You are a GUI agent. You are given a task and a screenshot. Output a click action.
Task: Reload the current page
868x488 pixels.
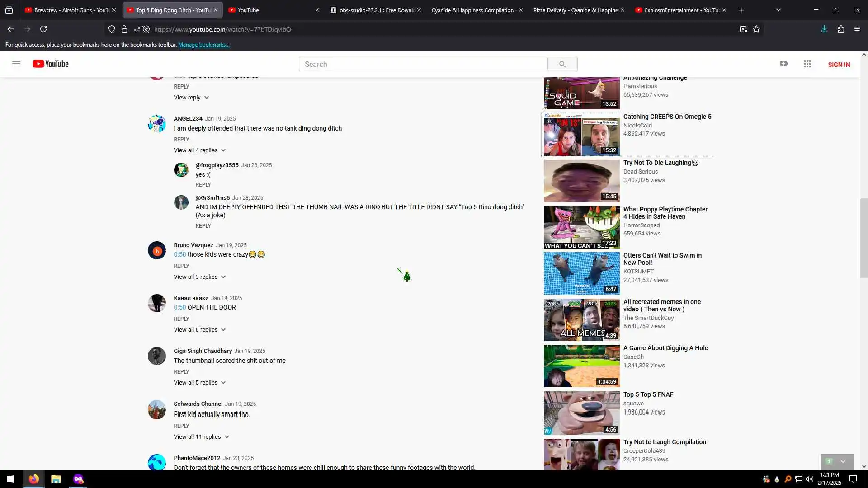[43, 29]
